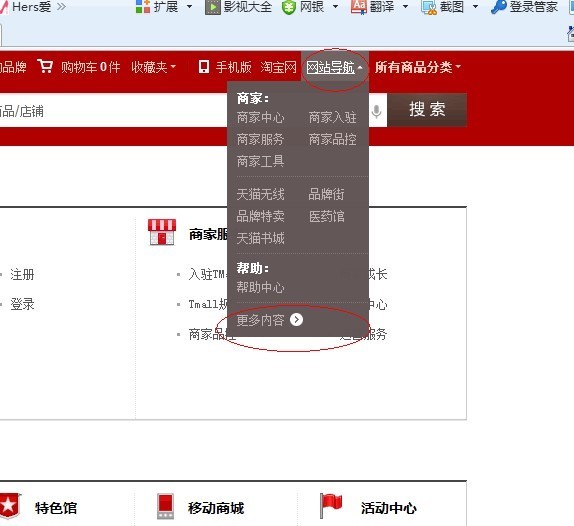Click the 登录管家 key icon
Image resolution: width=574 pixels, height=526 pixels.
click(x=499, y=7)
